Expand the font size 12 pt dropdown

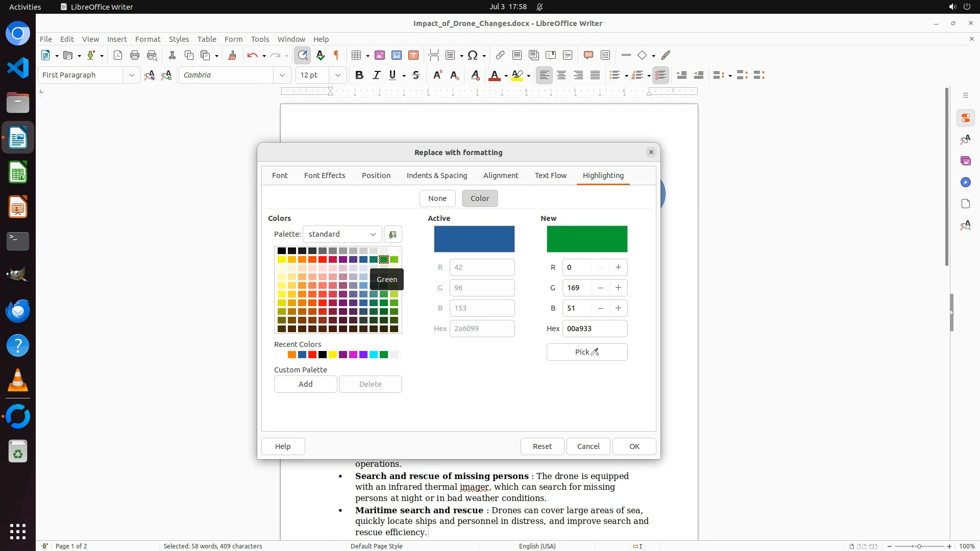coord(337,75)
